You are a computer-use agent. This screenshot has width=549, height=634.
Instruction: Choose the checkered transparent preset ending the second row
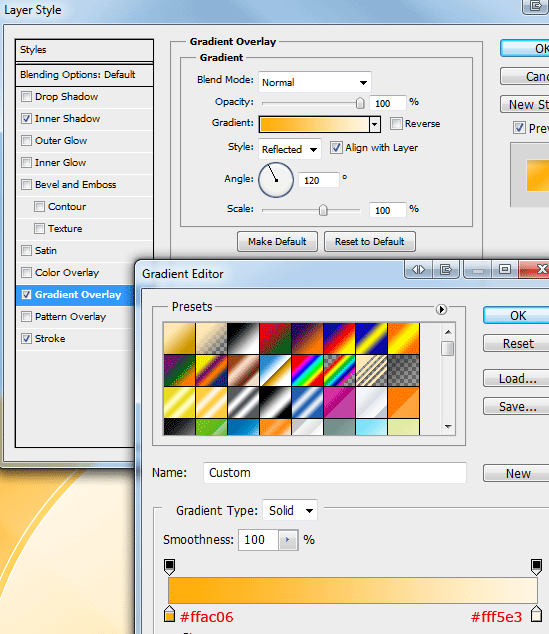pos(403,370)
